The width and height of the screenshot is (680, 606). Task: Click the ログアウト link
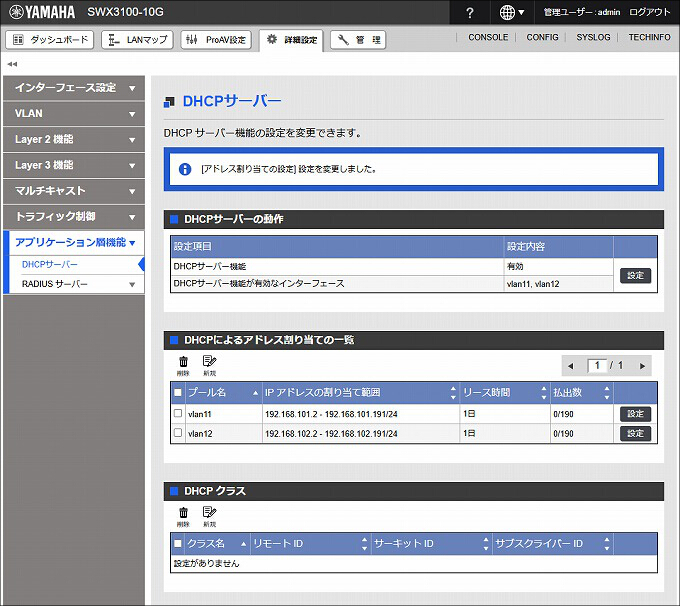650,12
